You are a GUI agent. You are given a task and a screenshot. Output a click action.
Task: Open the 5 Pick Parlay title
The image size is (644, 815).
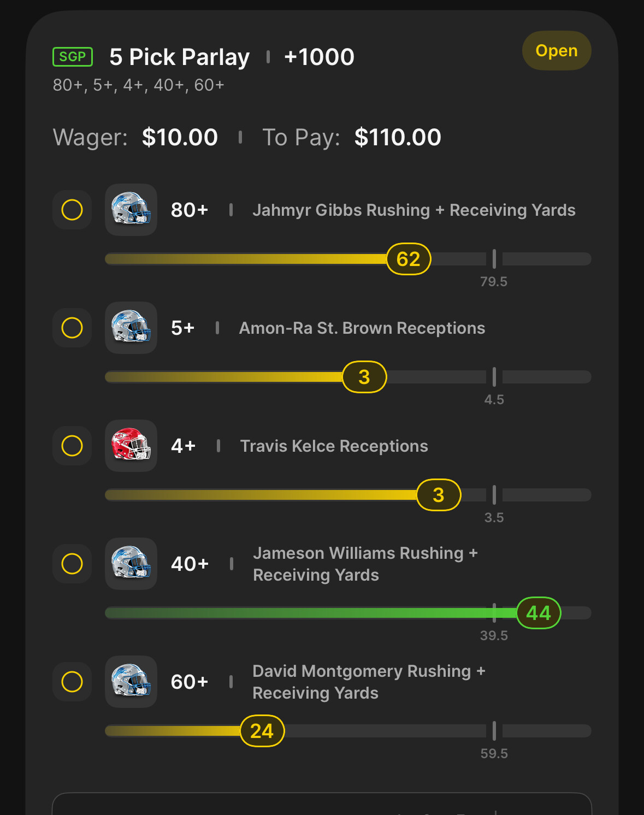coord(179,57)
